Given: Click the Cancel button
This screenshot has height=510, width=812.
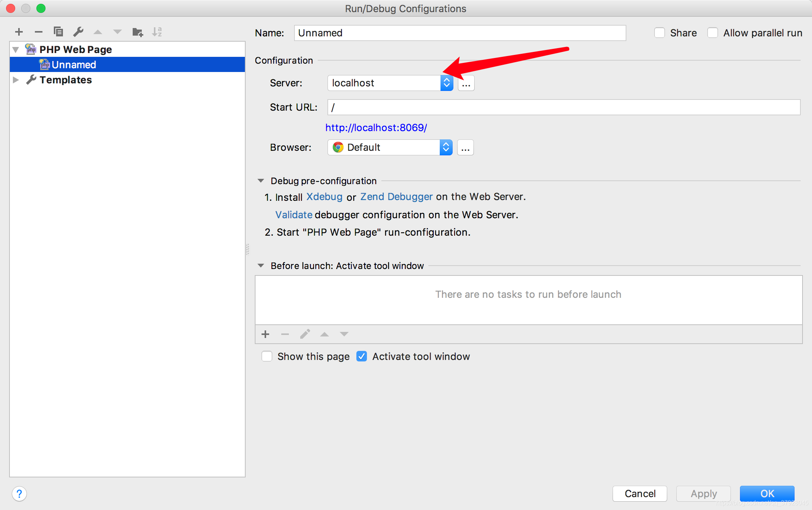Looking at the screenshot, I should 640,493.
